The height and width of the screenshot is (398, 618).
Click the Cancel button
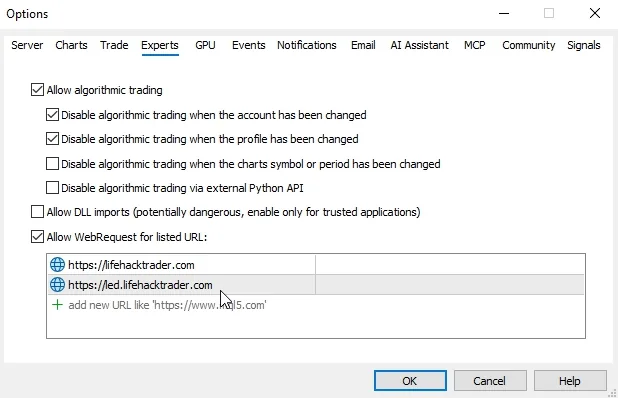pos(490,381)
